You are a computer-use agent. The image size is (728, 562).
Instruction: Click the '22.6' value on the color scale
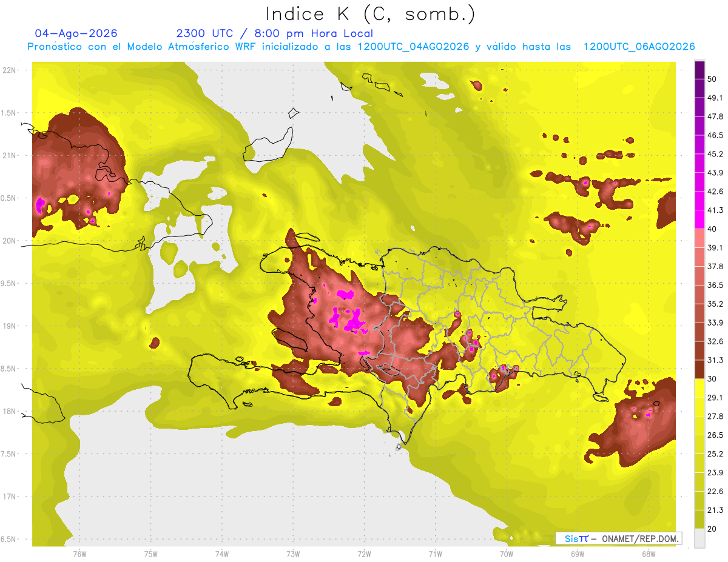[x=715, y=491]
